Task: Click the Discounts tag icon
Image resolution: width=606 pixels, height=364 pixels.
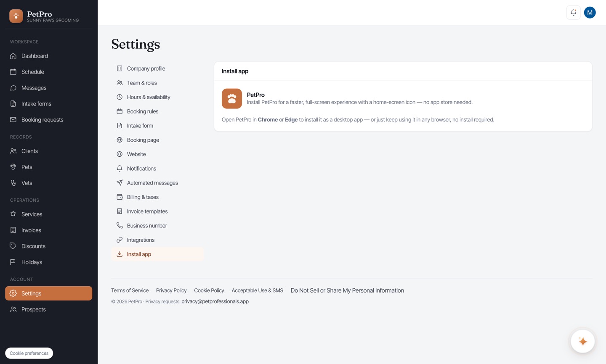Action: [13, 246]
